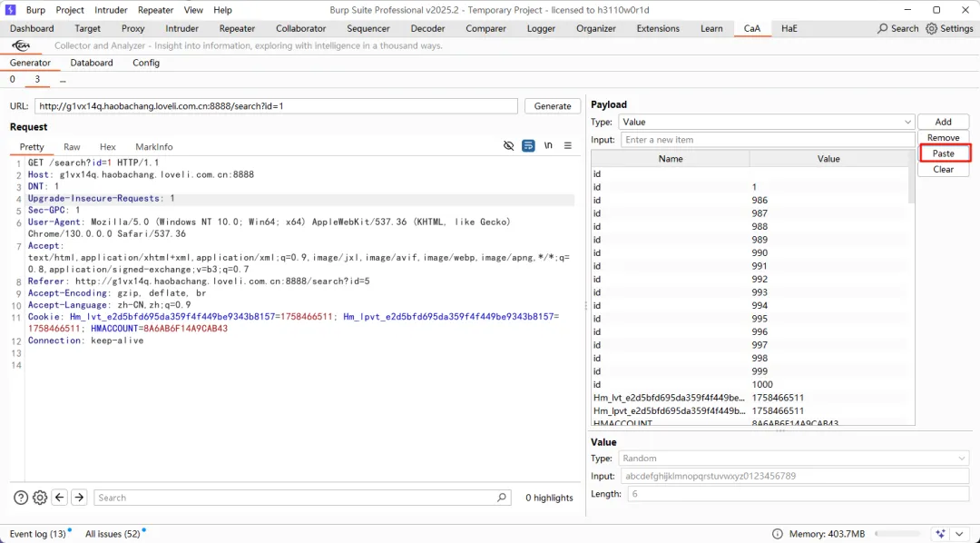Switch to the Dashboard tab
Image resolution: width=980 pixels, height=543 pixels.
(x=32, y=29)
